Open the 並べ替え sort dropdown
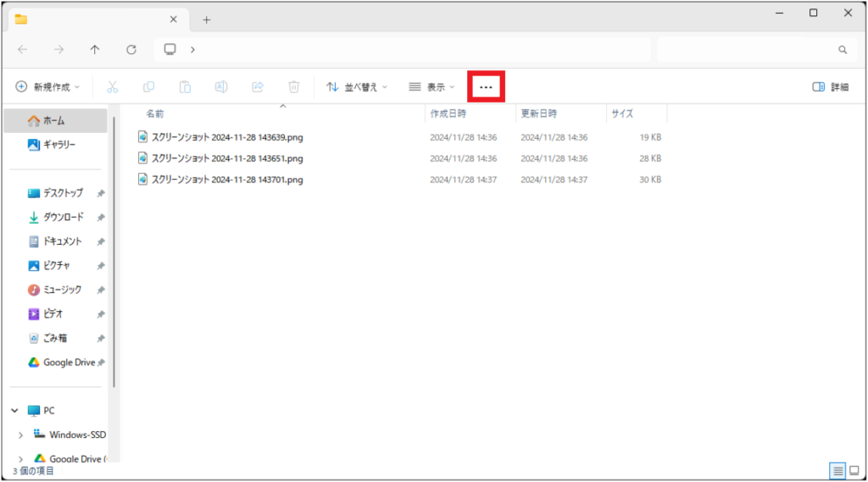Screen dimensions: 868x482 click(x=357, y=86)
